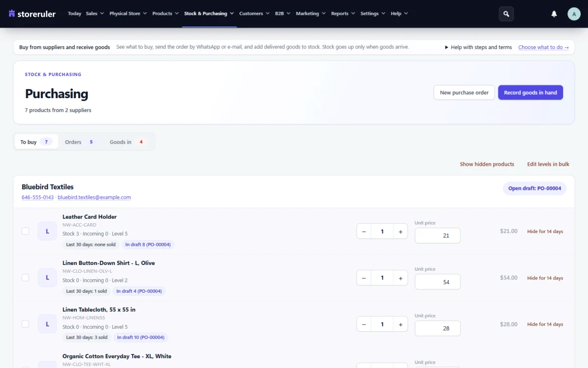The height and width of the screenshot is (368, 588).
Task: Click the Bluebird Textiles email link
Action: click(x=94, y=197)
